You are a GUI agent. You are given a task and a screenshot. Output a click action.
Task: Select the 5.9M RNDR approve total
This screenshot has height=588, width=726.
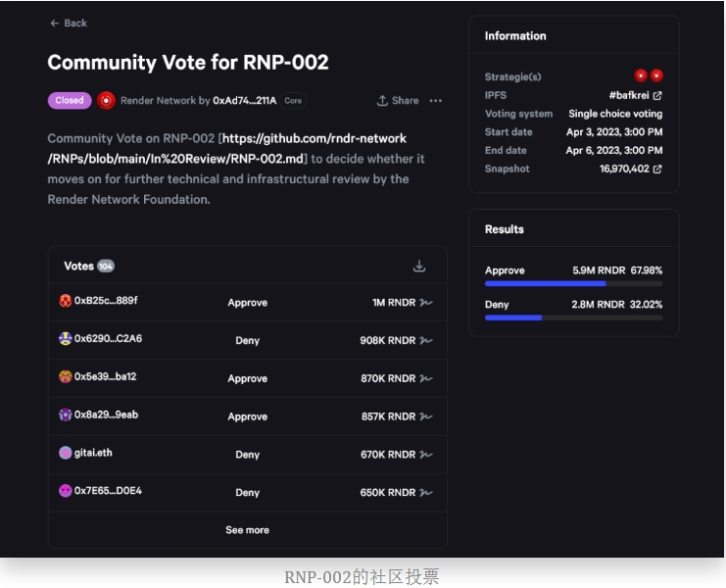(599, 269)
